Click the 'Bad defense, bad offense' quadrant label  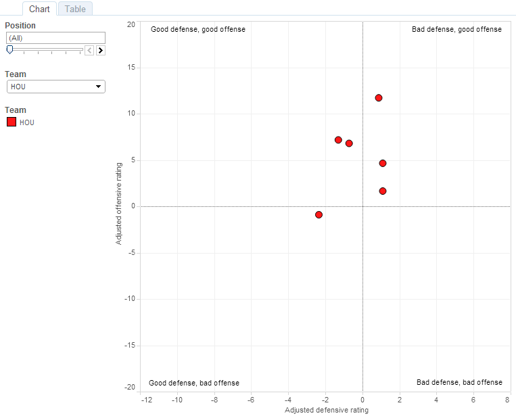(x=459, y=382)
